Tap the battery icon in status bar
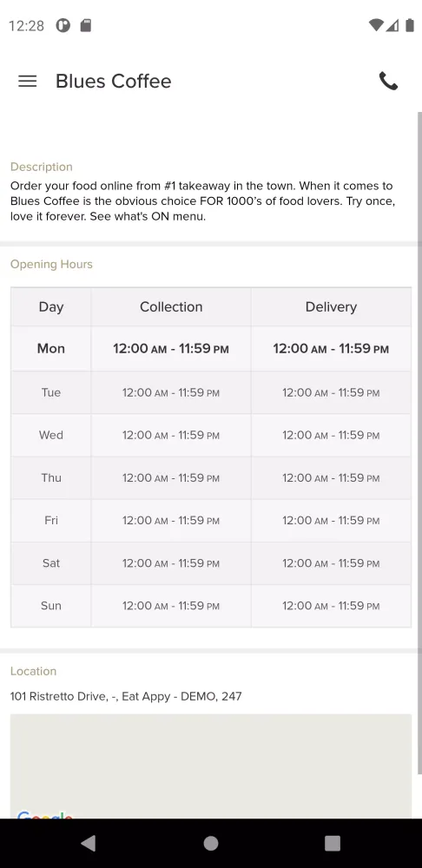 (409, 25)
